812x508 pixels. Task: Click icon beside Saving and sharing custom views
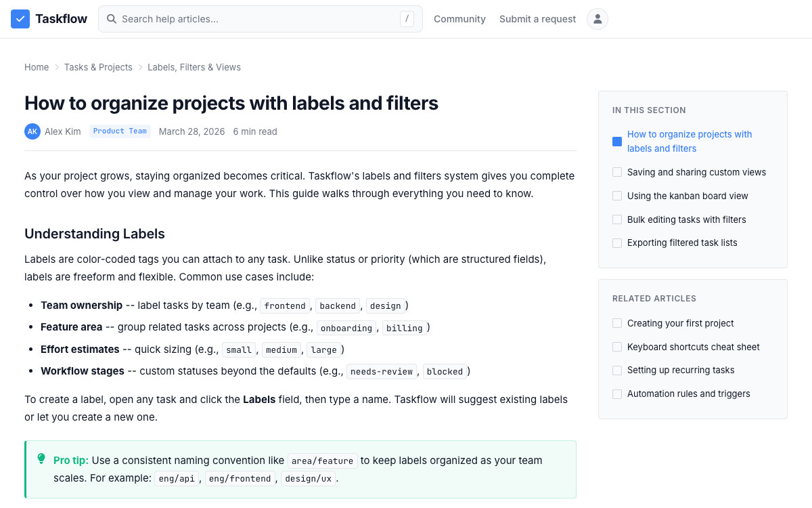(x=617, y=172)
